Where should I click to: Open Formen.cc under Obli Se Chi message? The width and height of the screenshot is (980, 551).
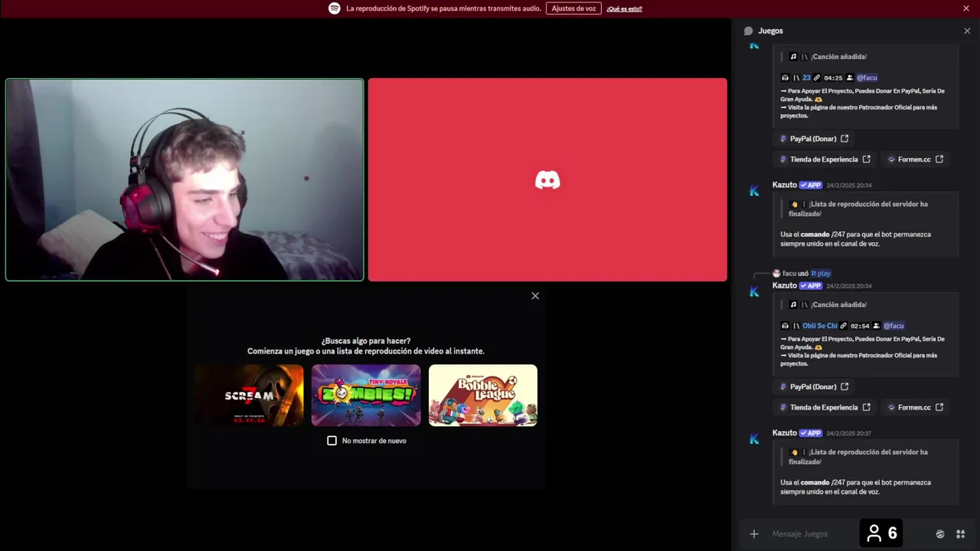(x=915, y=407)
